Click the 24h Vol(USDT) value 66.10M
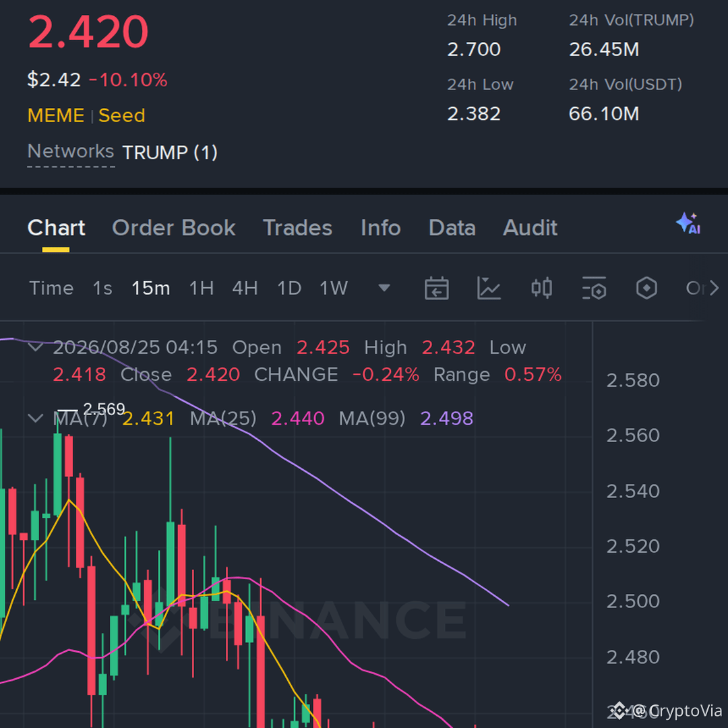 (604, 114)
